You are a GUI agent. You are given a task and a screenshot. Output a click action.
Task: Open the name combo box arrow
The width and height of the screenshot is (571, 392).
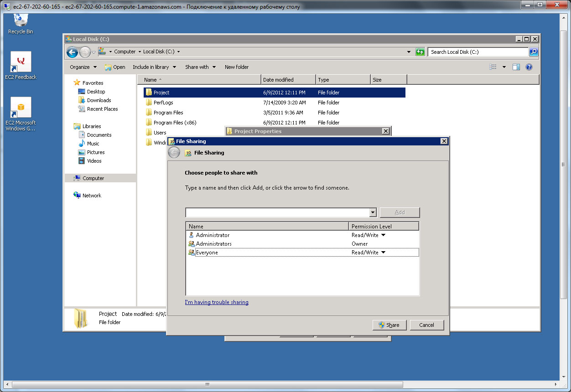pos(373,212)
